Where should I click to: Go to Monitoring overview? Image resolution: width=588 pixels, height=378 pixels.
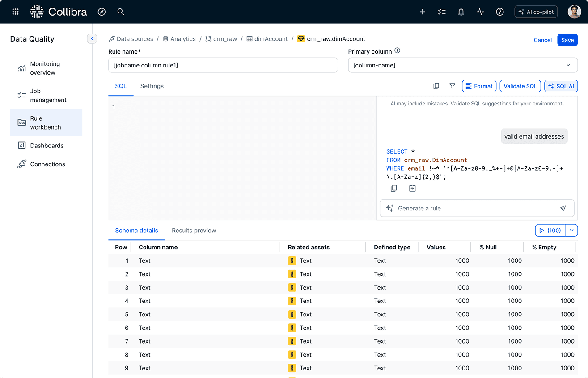pyautogui.click(x=46, y=68)
